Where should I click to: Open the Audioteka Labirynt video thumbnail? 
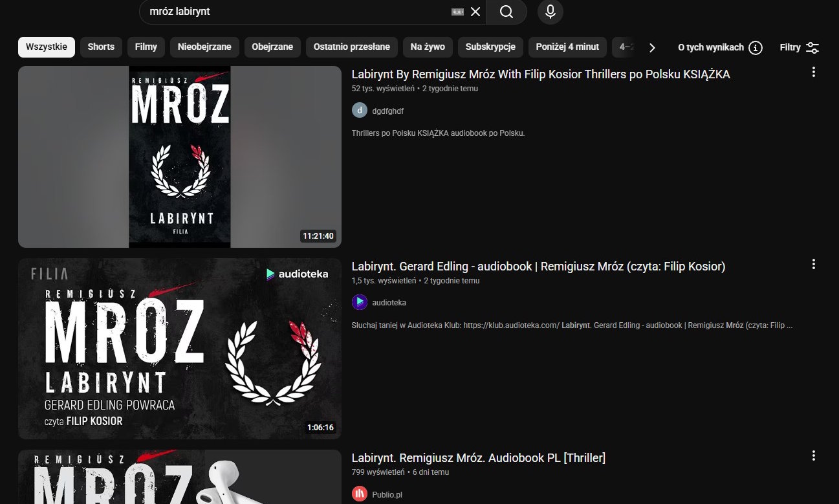180,348
